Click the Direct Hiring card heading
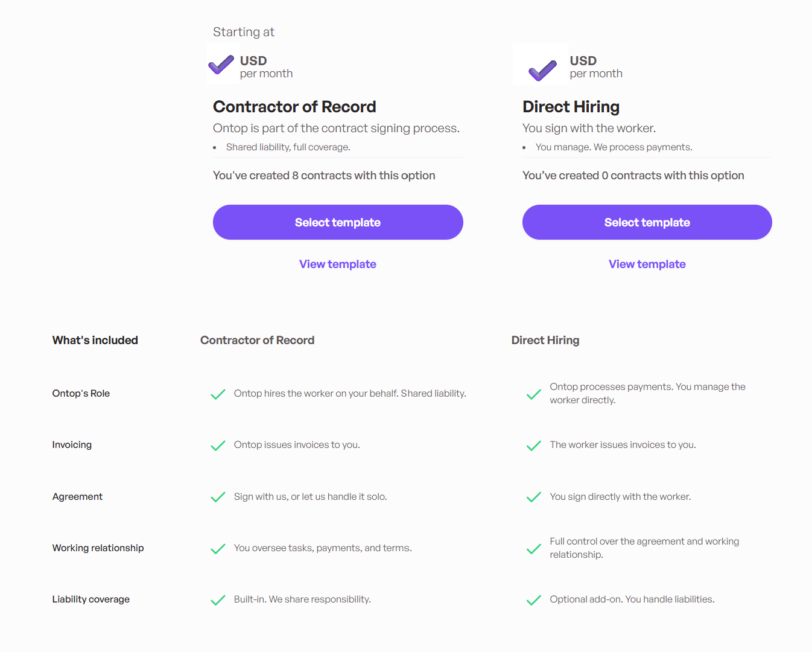The width and height of the screenshot is (812, 652). click(571, 107)
